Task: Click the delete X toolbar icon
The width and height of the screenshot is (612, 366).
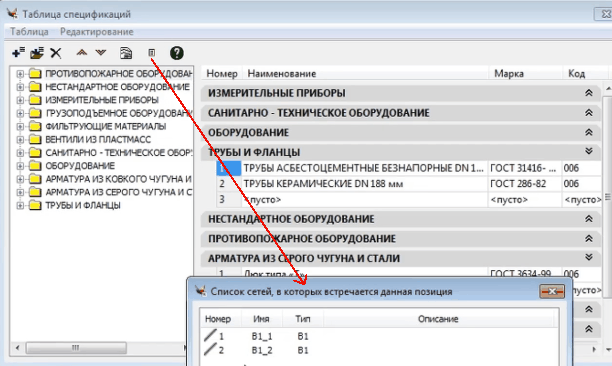Action: point(56,53)
